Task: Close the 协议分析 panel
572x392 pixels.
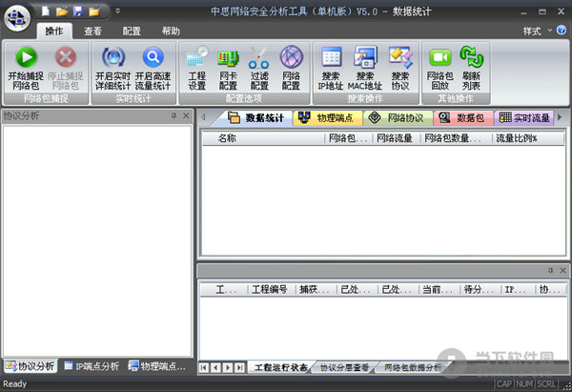Action: 186,115
